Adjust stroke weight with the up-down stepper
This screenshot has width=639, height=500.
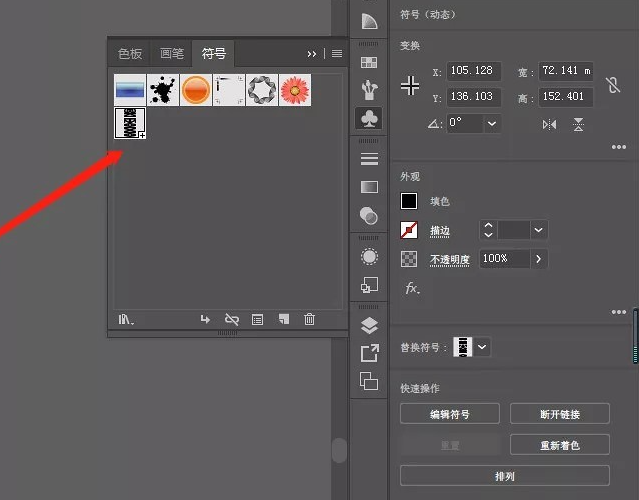488,230
